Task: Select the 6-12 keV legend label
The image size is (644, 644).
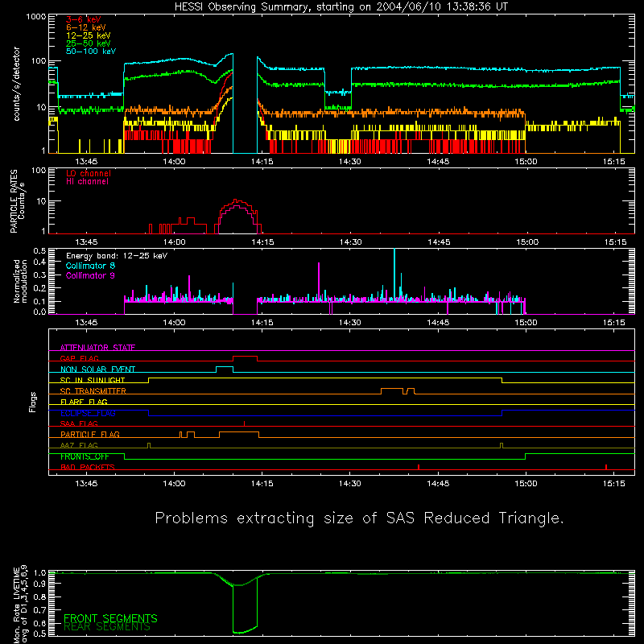Action: 86,27
